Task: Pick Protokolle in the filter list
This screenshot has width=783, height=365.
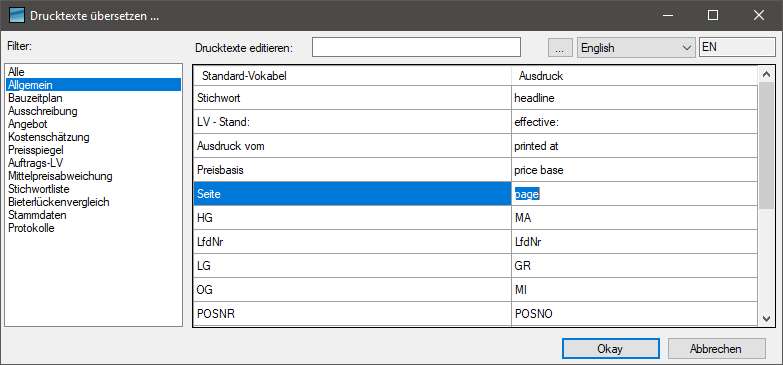Action: pyautogui.click(x=93, y=228)
